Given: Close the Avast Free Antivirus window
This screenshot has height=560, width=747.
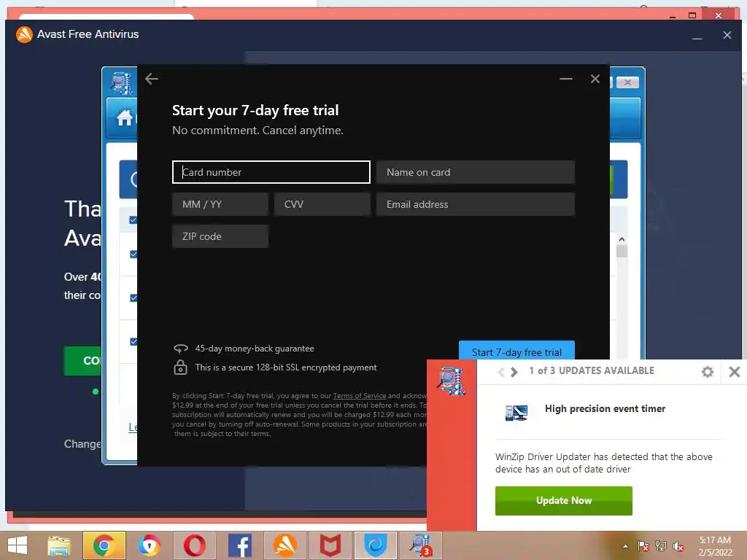Looking at the screenshot, I should pos(727,35).
